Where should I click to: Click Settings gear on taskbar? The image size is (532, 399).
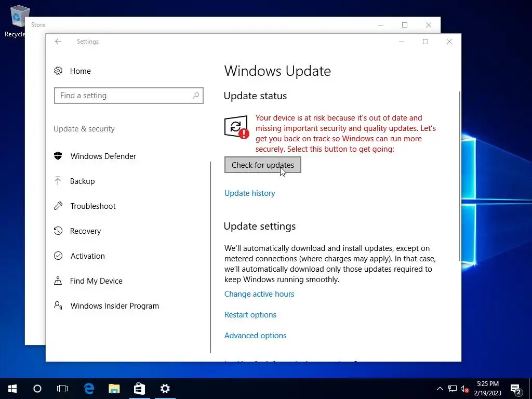click(165, 389)
